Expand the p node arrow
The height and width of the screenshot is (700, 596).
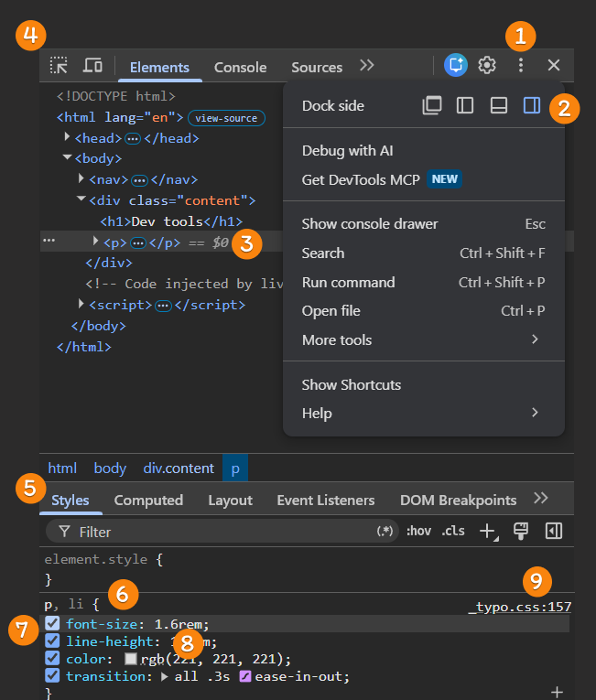95,241
